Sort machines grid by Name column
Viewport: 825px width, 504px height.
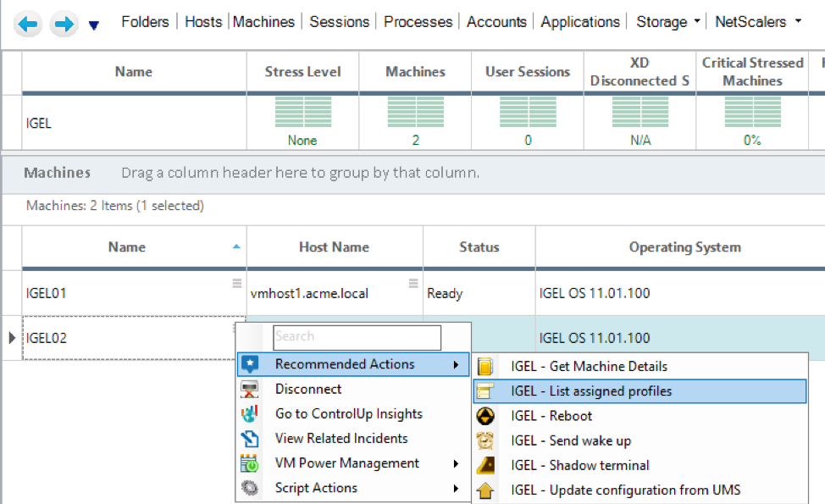[x=134, y=246]
